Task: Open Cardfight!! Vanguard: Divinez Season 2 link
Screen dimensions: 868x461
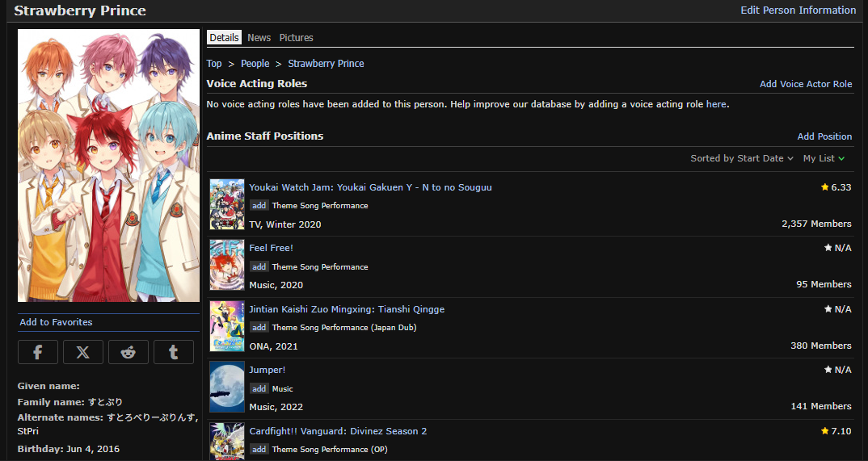Action: 339,431
